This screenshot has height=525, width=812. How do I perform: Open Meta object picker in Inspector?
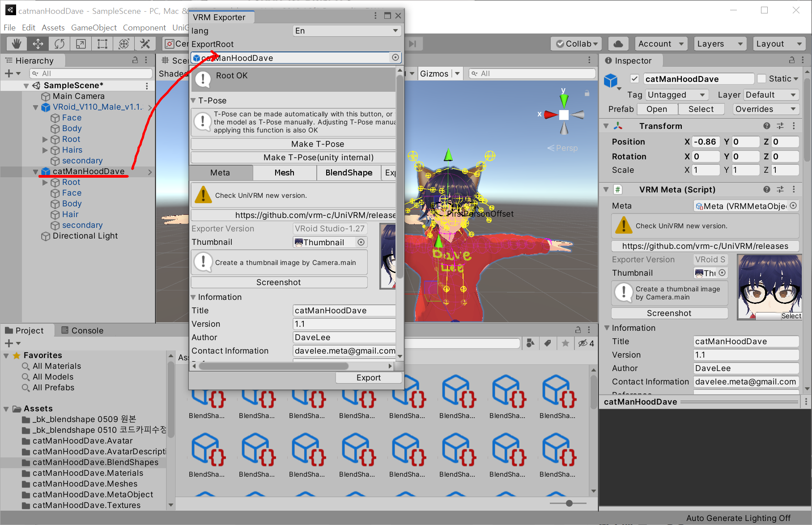point(793,205)
